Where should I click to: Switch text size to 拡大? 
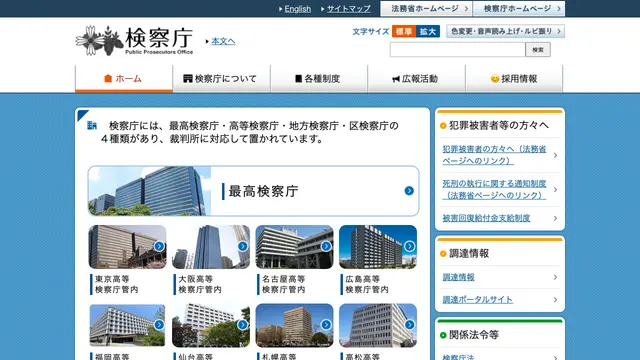tap(428, 31)
